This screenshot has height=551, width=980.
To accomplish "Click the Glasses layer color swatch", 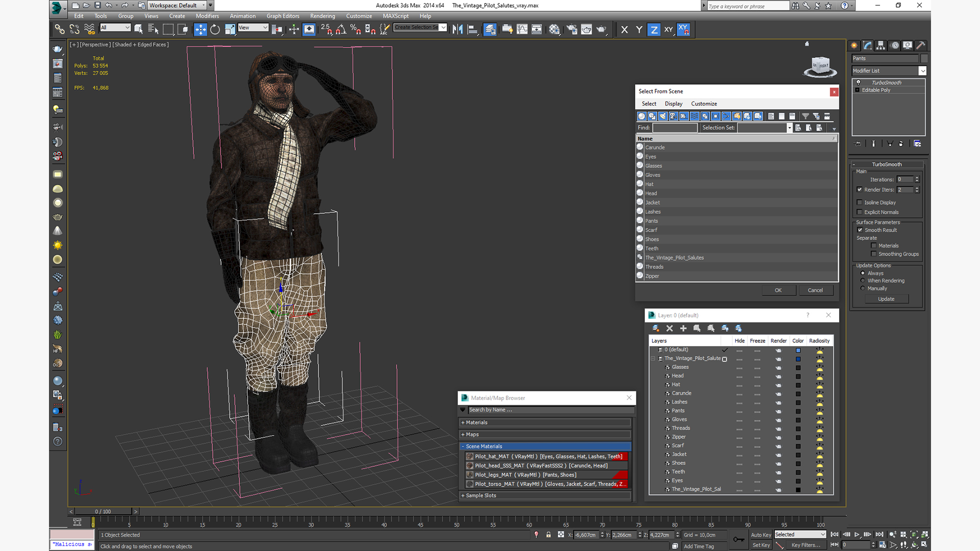I will (798, 368).
